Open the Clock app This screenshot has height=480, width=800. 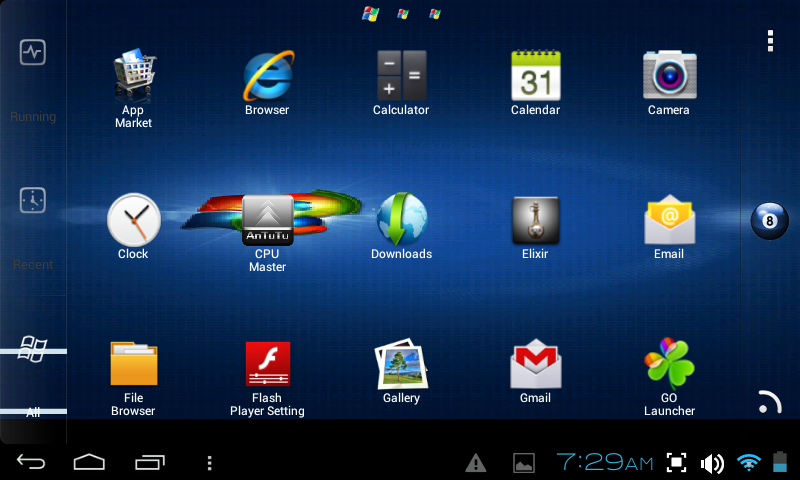134,220
